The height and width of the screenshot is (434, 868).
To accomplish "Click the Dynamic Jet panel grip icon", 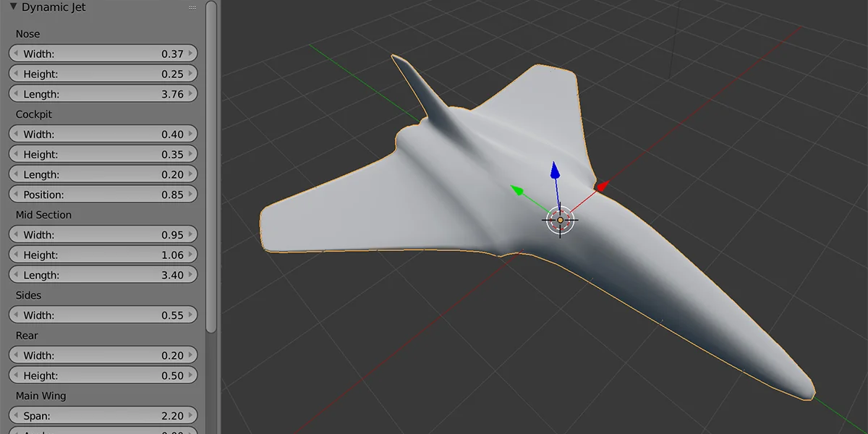I will pos(192,7).
